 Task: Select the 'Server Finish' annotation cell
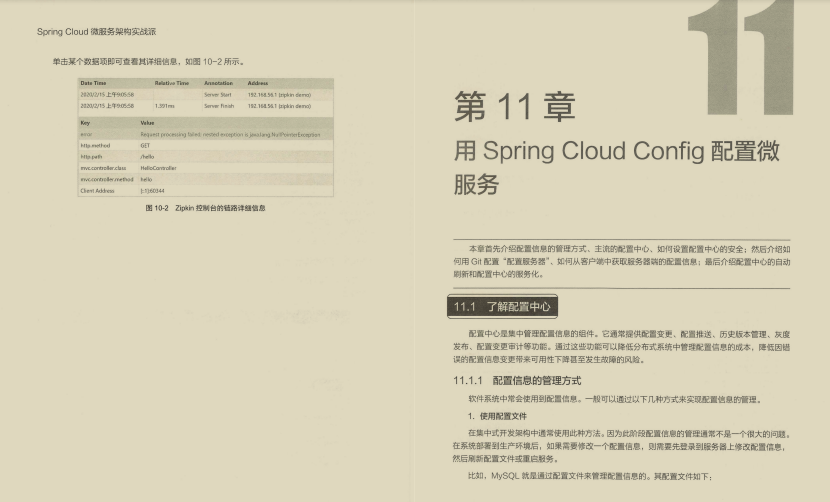pyautogui.click(x=219, y=106)
